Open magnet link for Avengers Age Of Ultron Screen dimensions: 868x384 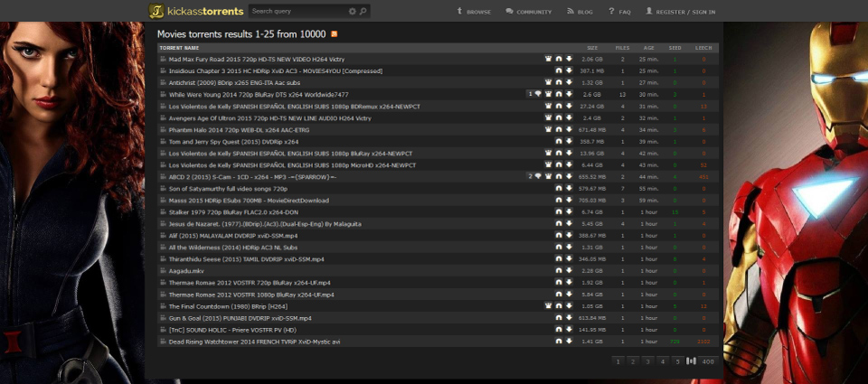tap(559, 117)
